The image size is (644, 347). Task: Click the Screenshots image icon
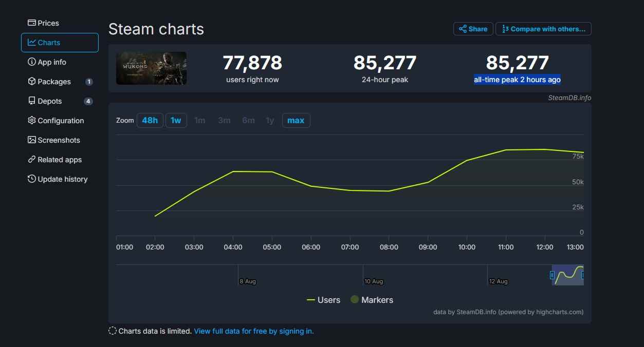(32, 140)
